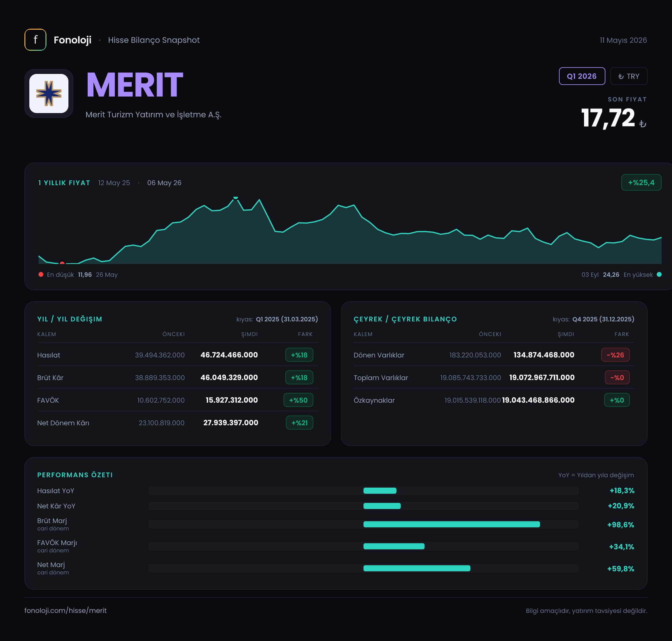672x641 pixels.
Task: Click the Brüt Kâr +%18 badge
Action: tap(299, 377)
